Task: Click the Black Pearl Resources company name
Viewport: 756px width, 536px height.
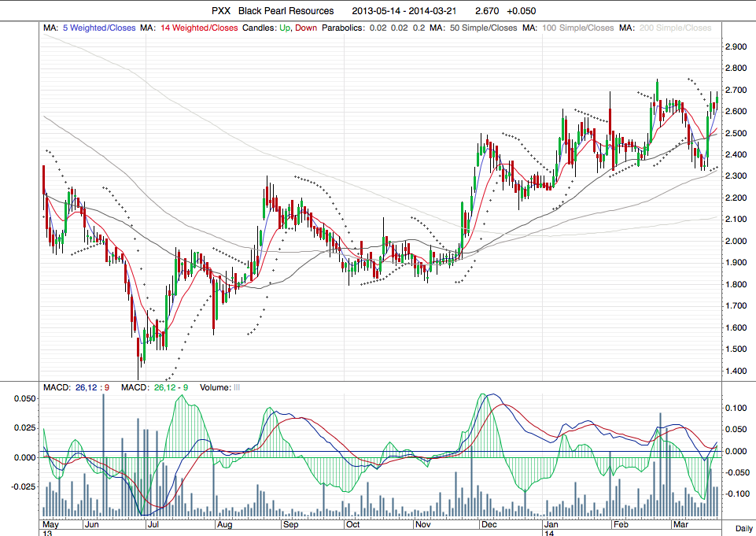Action: [x=287, y=11]
